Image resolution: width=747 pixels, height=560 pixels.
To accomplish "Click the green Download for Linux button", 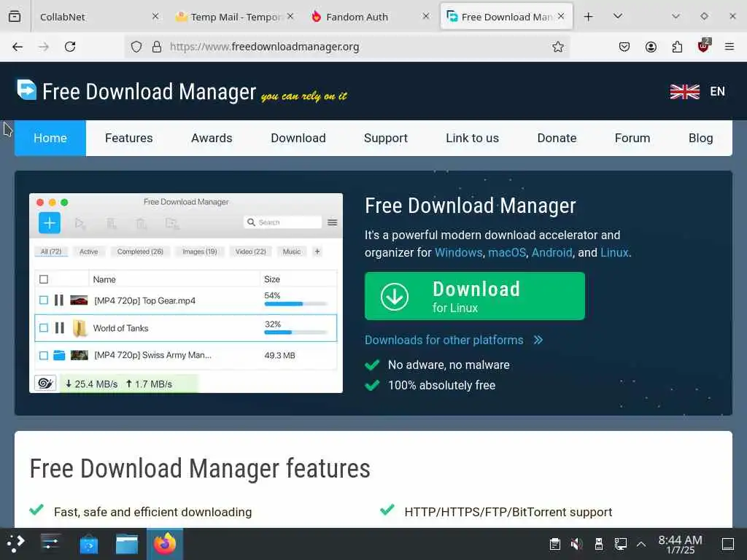I will pos(474,296).
